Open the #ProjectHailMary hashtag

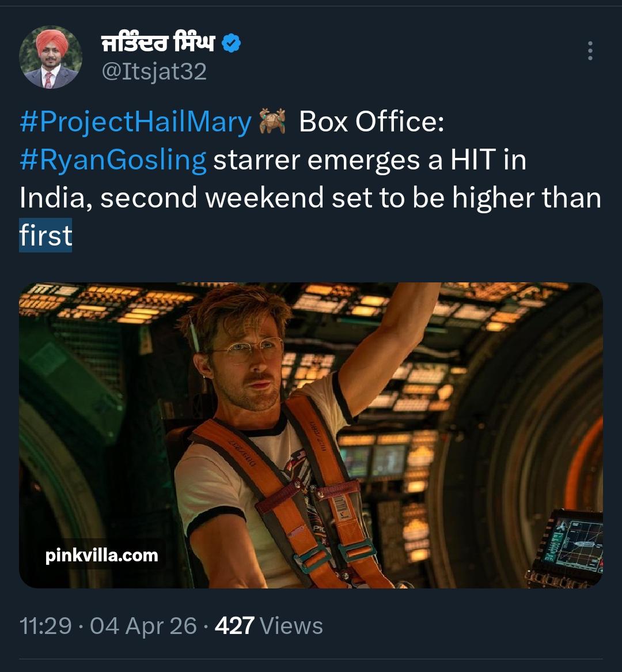point(135,122)
